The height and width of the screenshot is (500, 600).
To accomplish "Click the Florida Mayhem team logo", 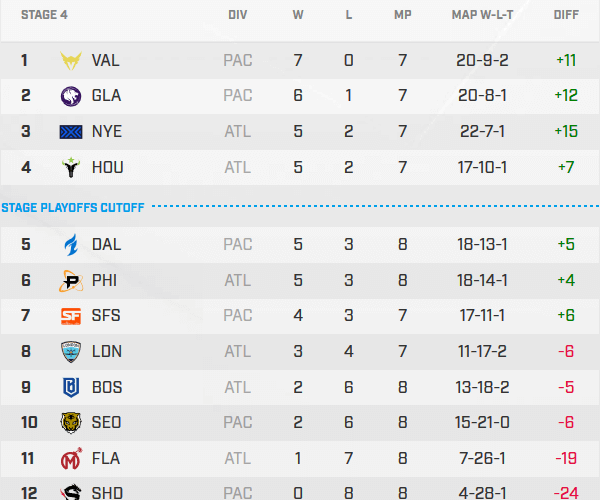I will click(x=71, y=459).
